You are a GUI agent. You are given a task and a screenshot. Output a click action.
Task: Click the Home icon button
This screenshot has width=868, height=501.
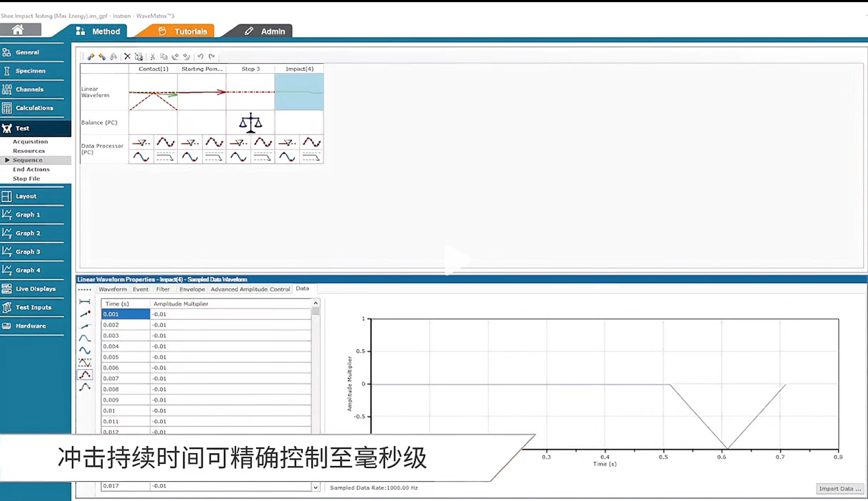tap(18, 30)
